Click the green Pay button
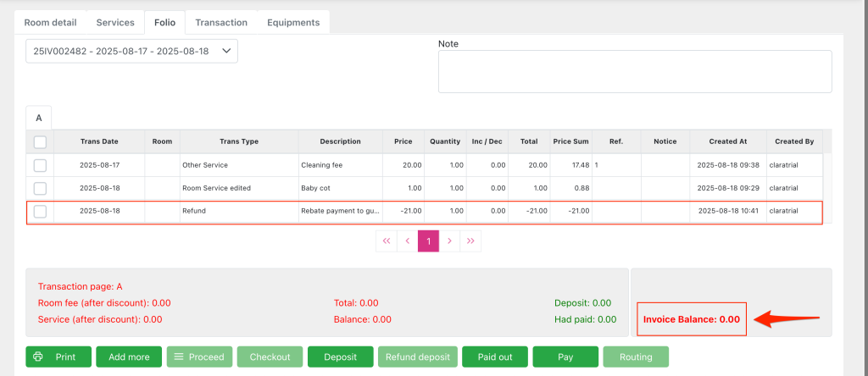868x376 pixels. pyautogui.click(x=565, y=357)
